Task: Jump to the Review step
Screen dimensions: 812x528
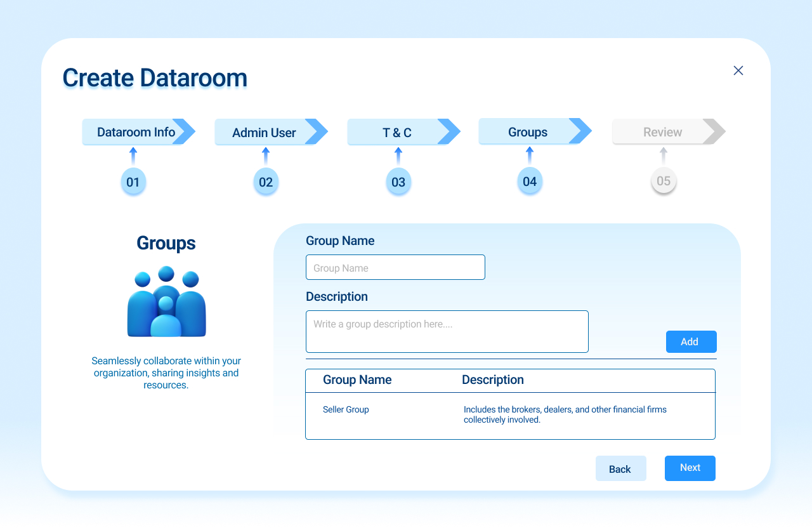Action: tap(669, 132)
